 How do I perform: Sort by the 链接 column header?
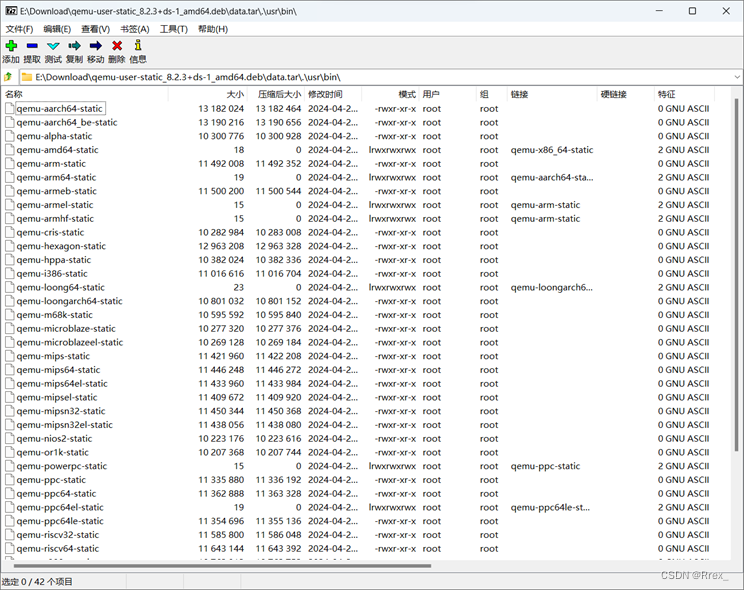coord(552,94)
